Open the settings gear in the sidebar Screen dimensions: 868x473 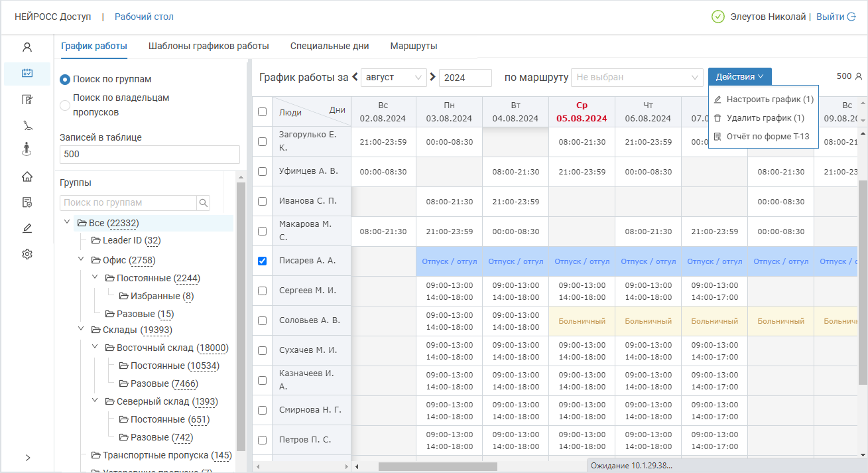27,254
